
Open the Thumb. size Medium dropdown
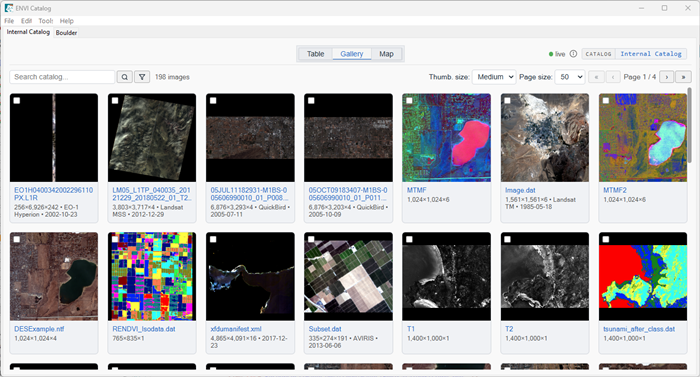click(494, 77)
